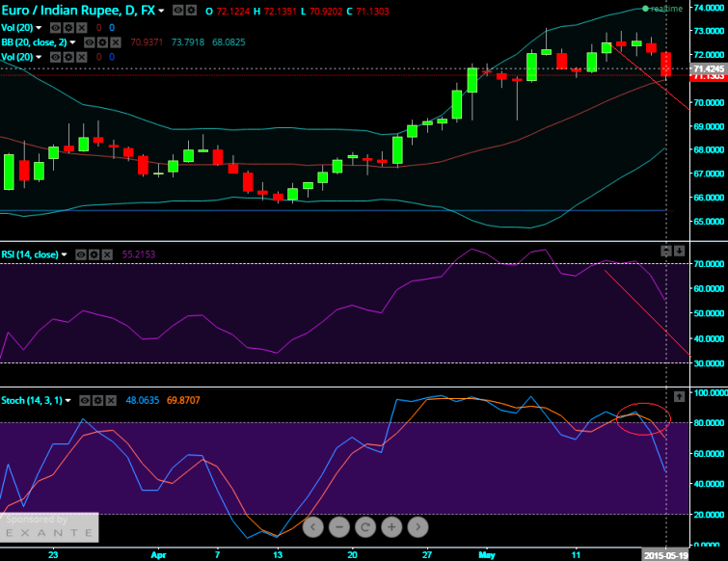
Task: Toggle visibility eye beside Euro / Indian Rupee title
Action: pos(177,11)
